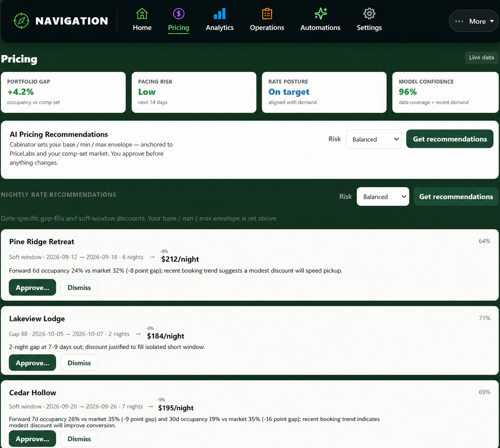Click the Pine Ridge Retreat title
500x448 pixels.
point(42,242)
